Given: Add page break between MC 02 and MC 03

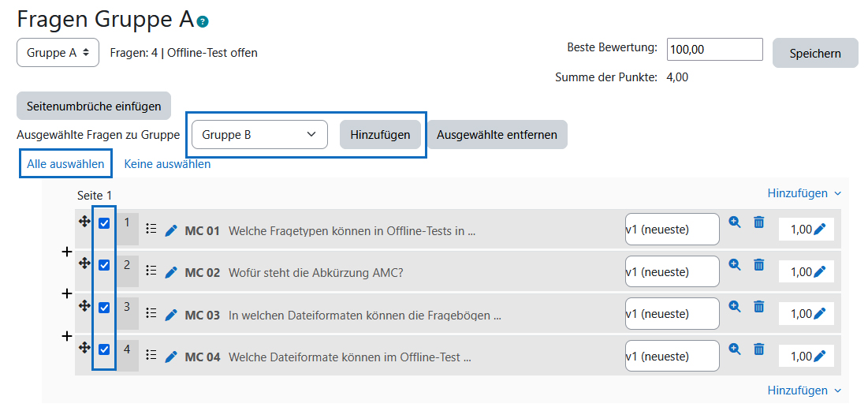Looking at the screenshot, I should 66,293.
